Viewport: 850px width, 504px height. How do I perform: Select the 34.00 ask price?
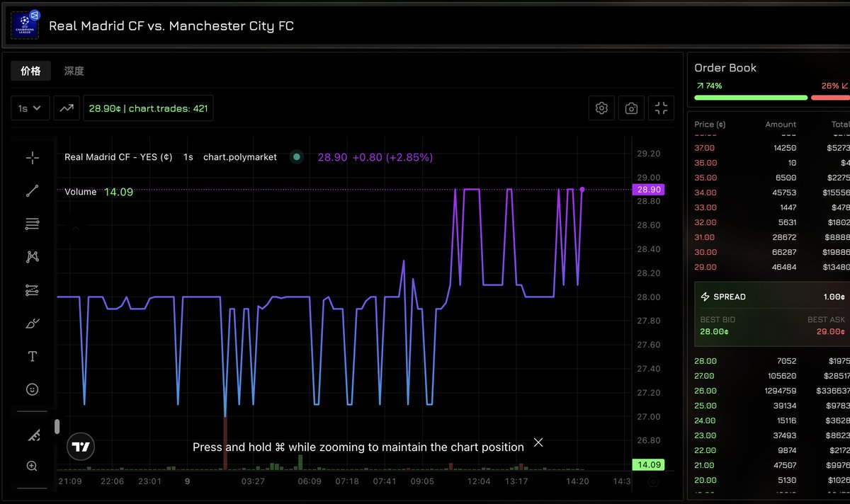tap(705, 193)
